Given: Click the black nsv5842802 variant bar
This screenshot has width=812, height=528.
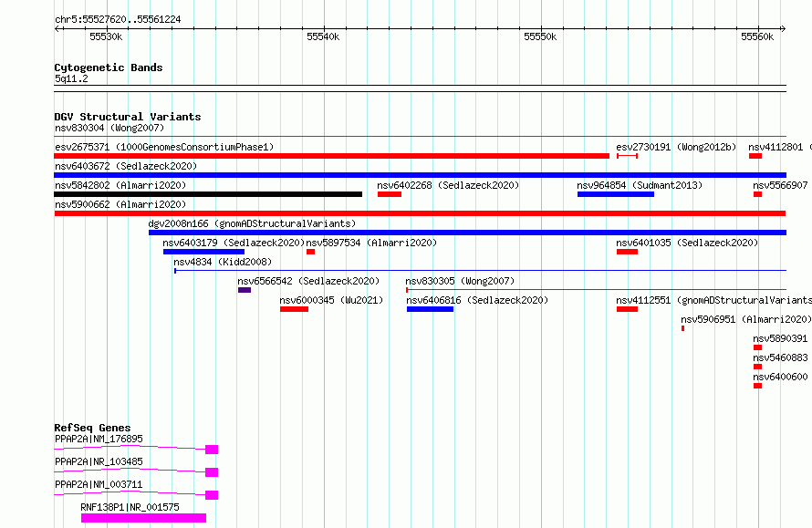Looking at the screenshot, I should click(208, 194).
